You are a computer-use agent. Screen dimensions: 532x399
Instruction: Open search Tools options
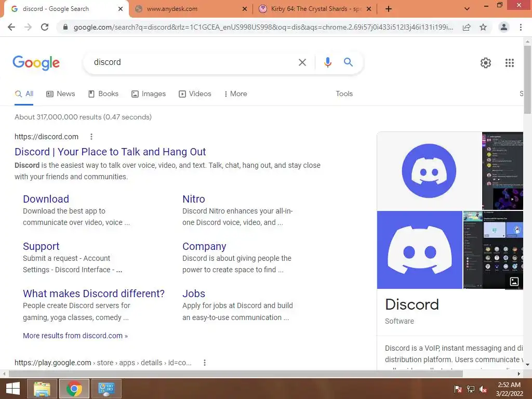(x=344, y=94)
